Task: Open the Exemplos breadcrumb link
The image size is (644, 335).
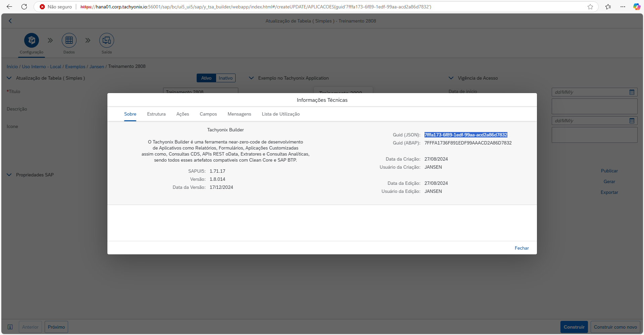Action: (75, 67)
